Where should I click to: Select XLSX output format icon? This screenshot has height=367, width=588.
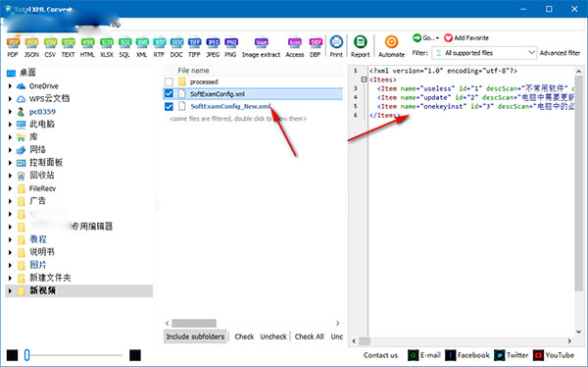pyautogui.click(x=107, y=47)
